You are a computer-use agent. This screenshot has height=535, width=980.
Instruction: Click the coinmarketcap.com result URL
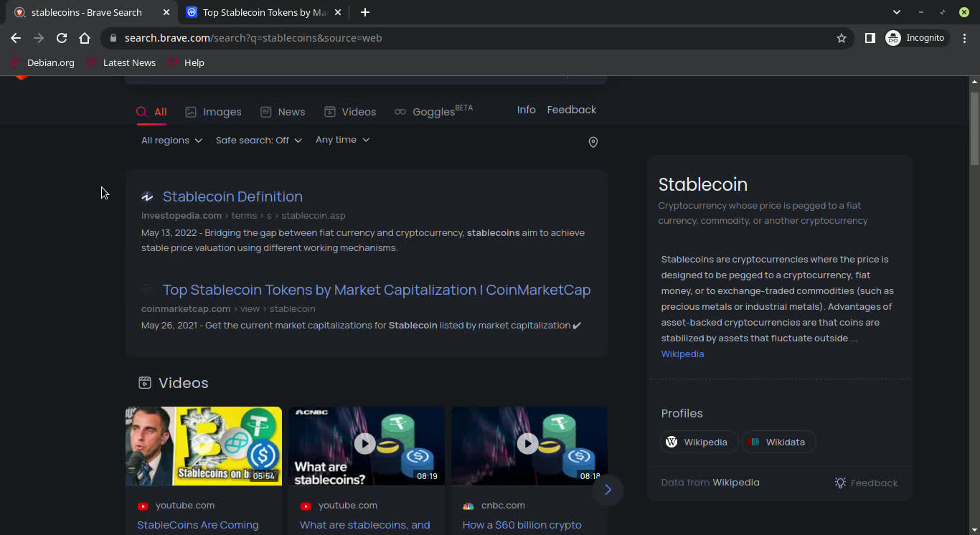(228, 309)
